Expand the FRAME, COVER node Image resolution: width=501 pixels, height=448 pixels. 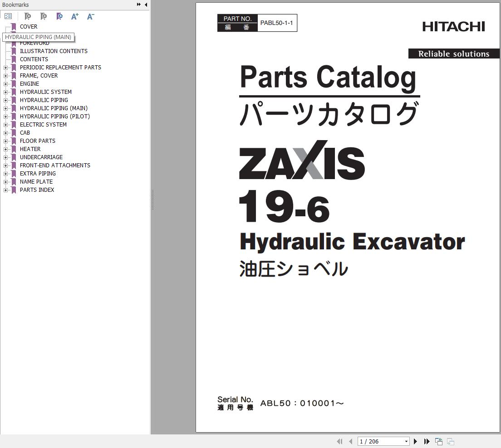[x=5, y=76]
